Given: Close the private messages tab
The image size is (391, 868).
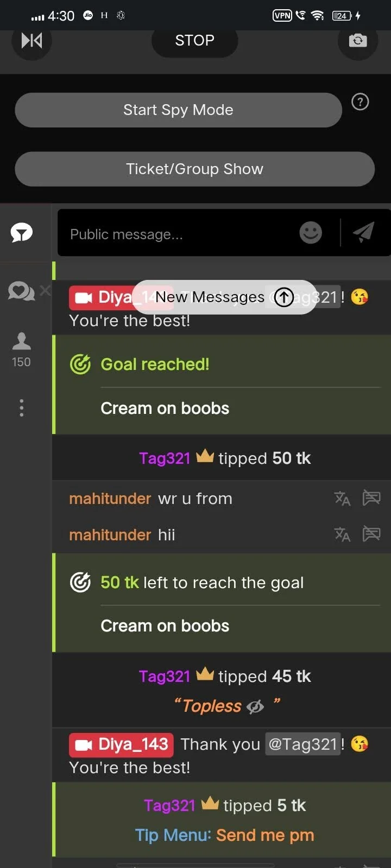Looking at the screenshot, I should tap(46, 290).
